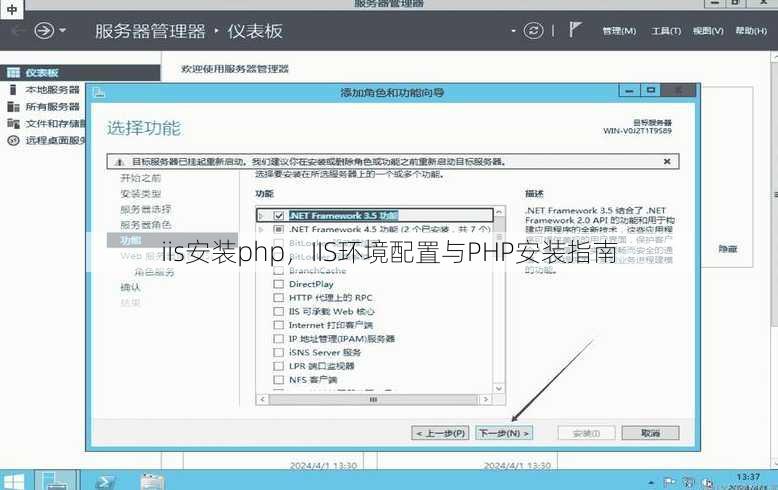Click features list scroll-right arrow
778x490 pixels.
(x=486, y=399)
